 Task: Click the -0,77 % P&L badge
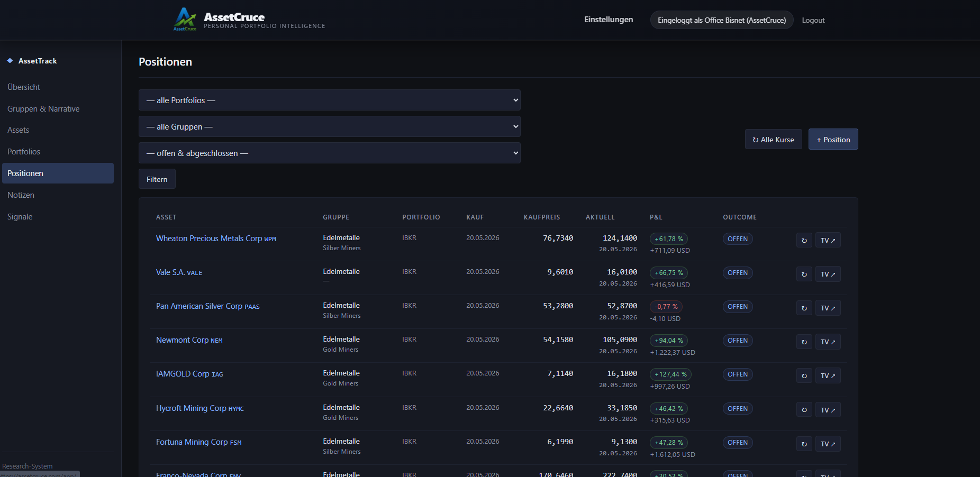pos(666,307)
